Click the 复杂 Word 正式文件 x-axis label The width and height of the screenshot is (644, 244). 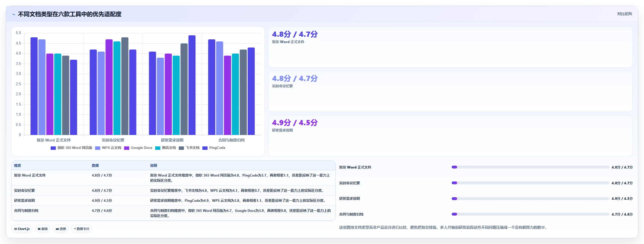(54, 140)
